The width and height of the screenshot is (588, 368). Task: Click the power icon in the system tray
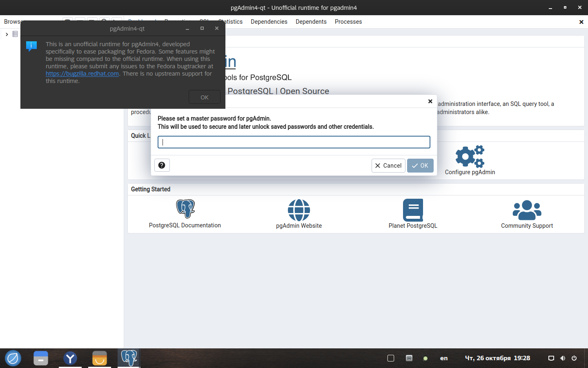574,358
